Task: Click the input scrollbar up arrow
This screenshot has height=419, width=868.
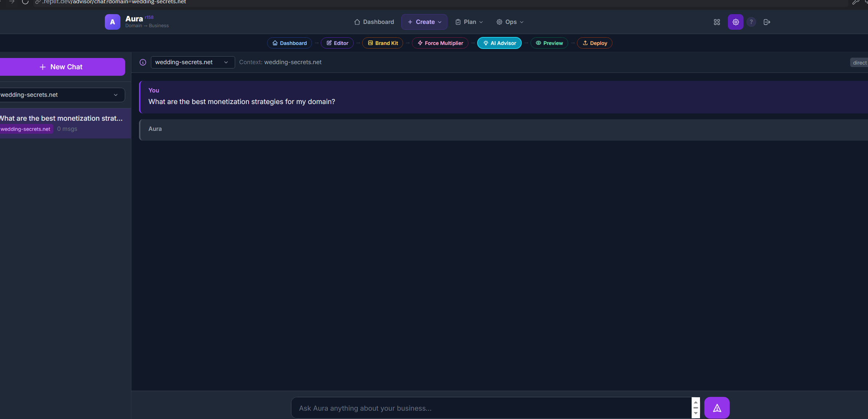Action: 696,402
